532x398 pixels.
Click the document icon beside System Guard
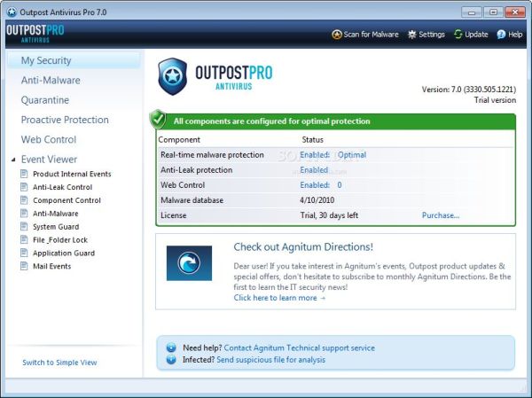(x=24, y=226)
